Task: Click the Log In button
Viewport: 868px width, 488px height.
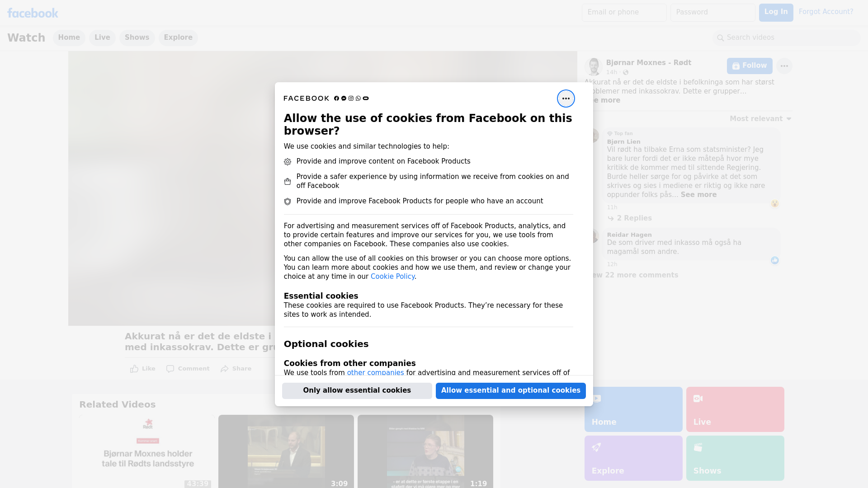Action: tap(776, 12)
